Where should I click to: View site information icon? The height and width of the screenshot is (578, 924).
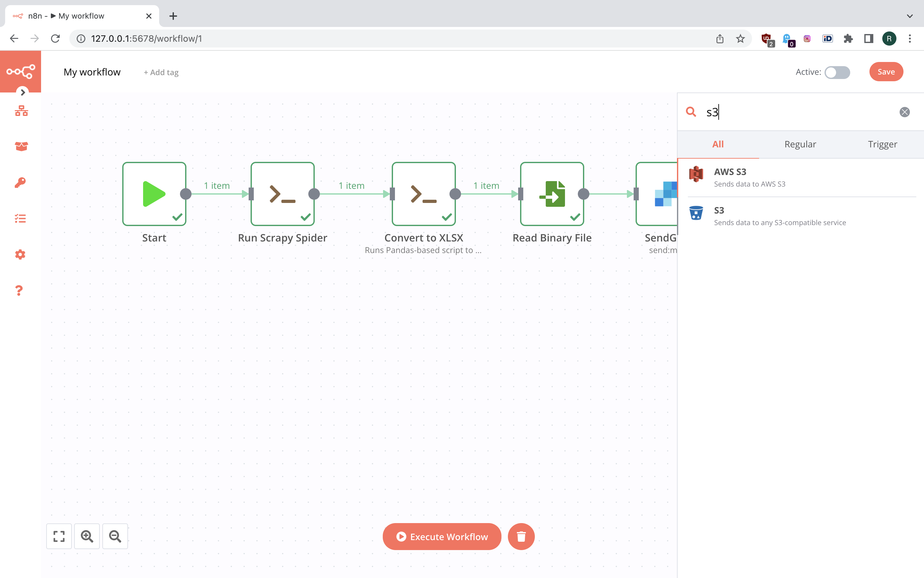pos(81,39)
